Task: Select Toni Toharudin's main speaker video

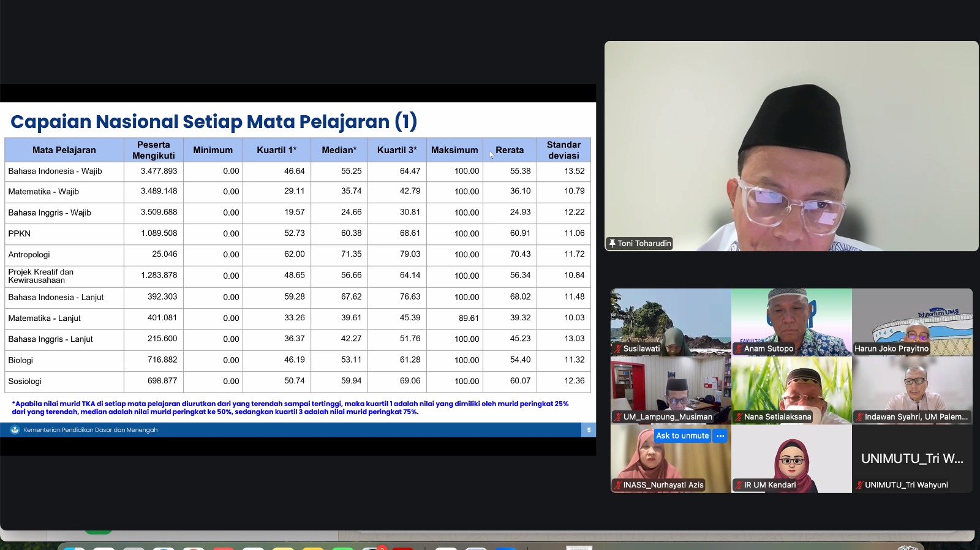Action: coord(791,146)
